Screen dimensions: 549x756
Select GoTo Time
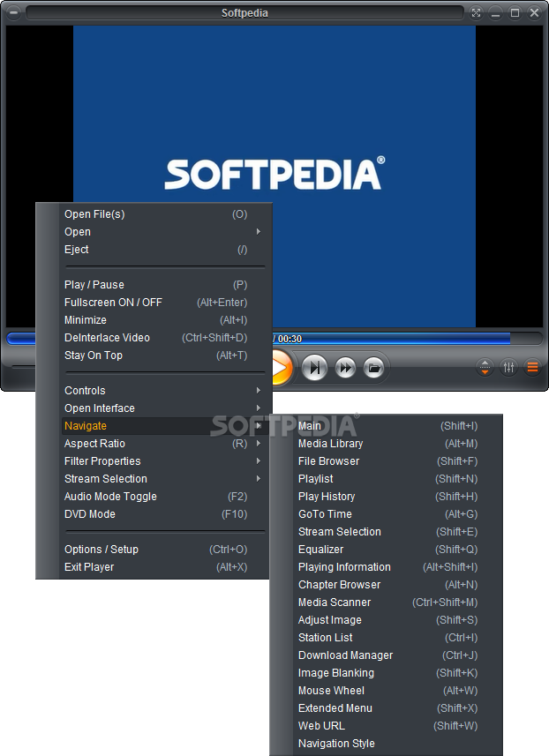coord(397,514)
